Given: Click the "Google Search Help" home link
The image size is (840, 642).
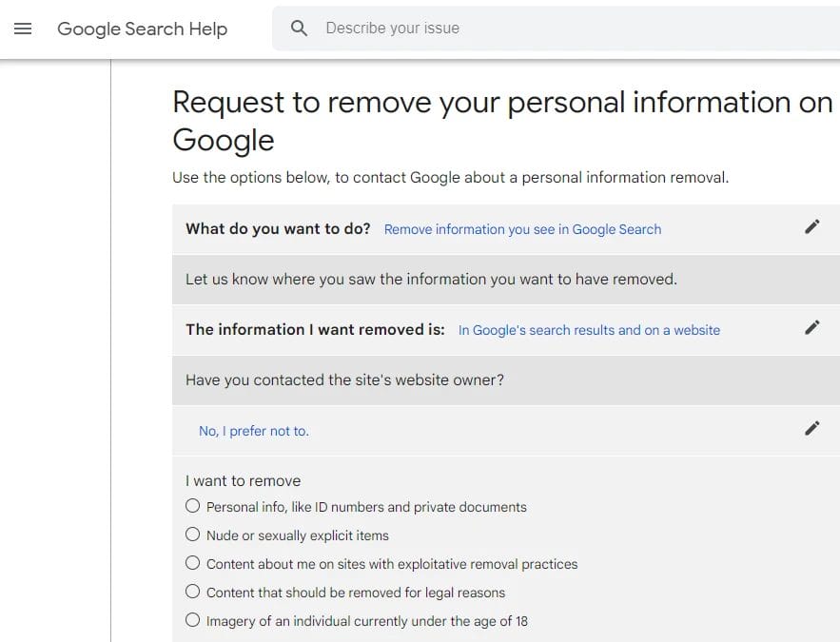Looking at the screenshot, I should click(142, 29).
